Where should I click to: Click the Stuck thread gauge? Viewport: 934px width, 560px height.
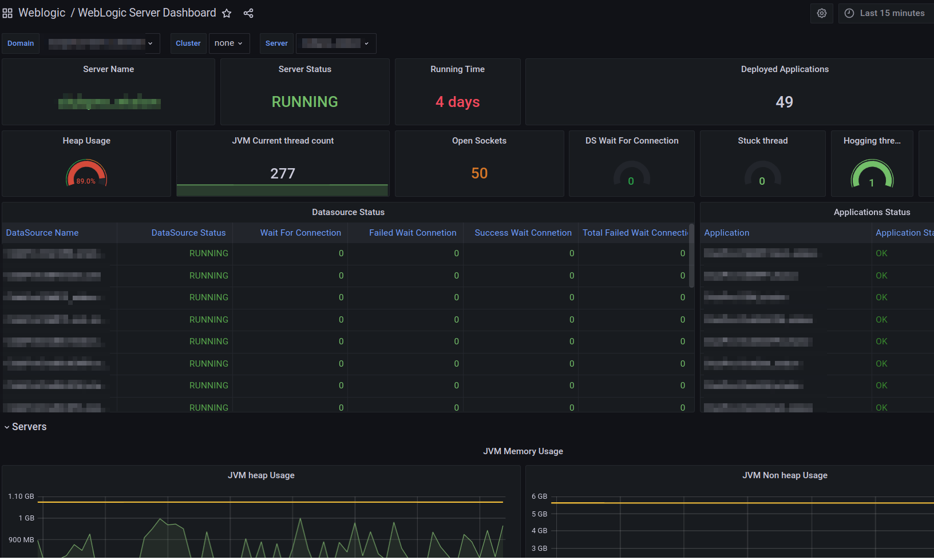point(763,174)
